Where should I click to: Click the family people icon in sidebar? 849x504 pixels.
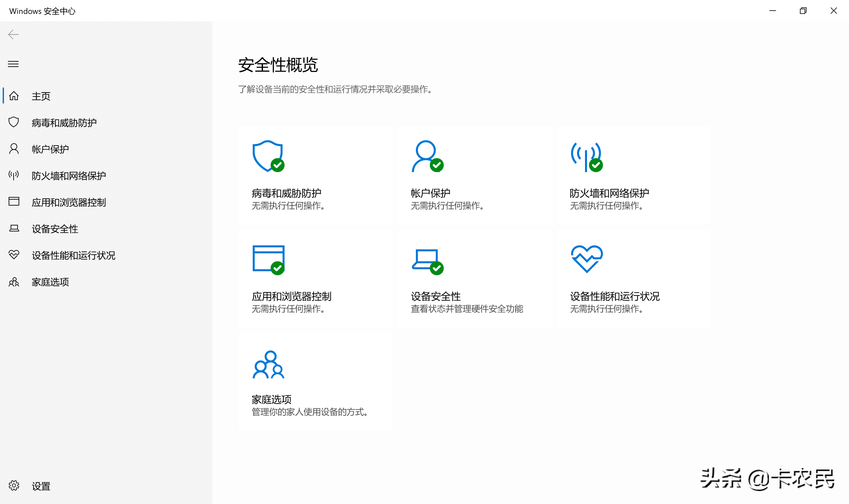pyautogui.click(x=14, y=282)
